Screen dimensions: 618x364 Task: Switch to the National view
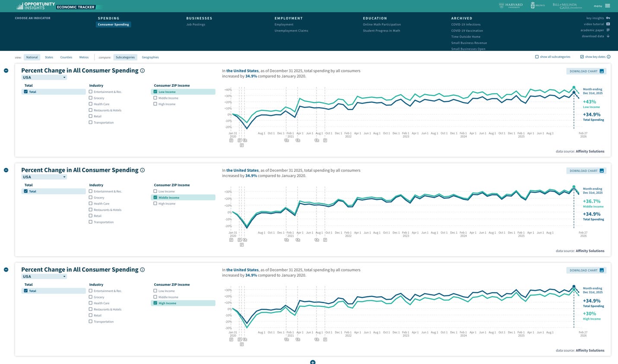point(32,57)
